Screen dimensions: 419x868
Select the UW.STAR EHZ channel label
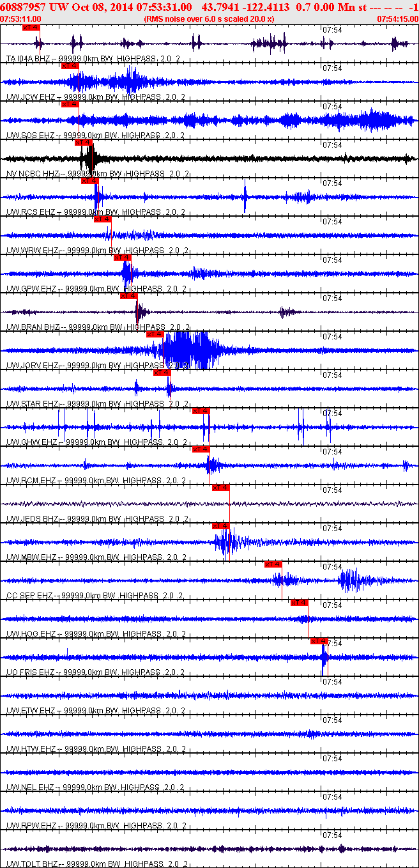click(33, 404)
